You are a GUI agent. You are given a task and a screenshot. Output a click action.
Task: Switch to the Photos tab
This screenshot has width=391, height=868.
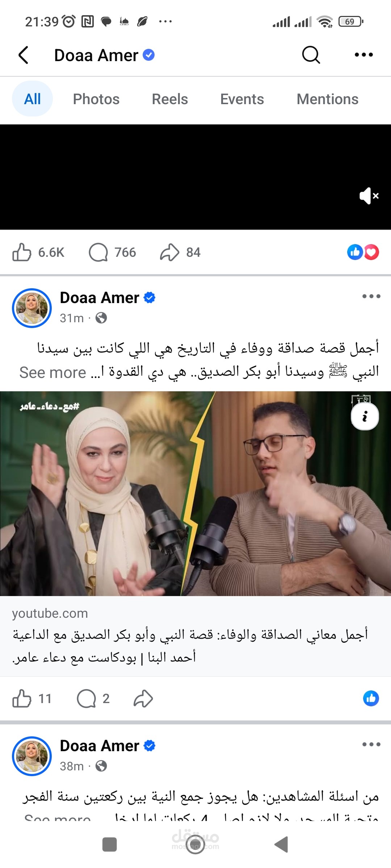pos(96,99)
